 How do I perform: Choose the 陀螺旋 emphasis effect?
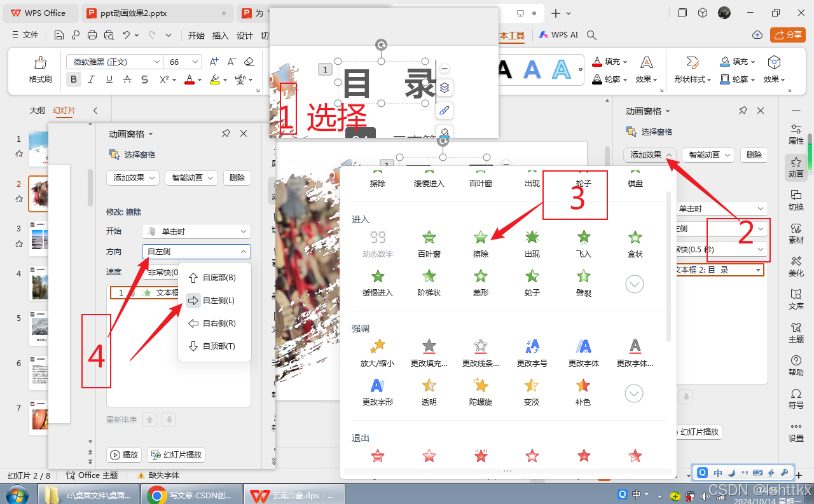pyautogui.click(x=481, y=393)
